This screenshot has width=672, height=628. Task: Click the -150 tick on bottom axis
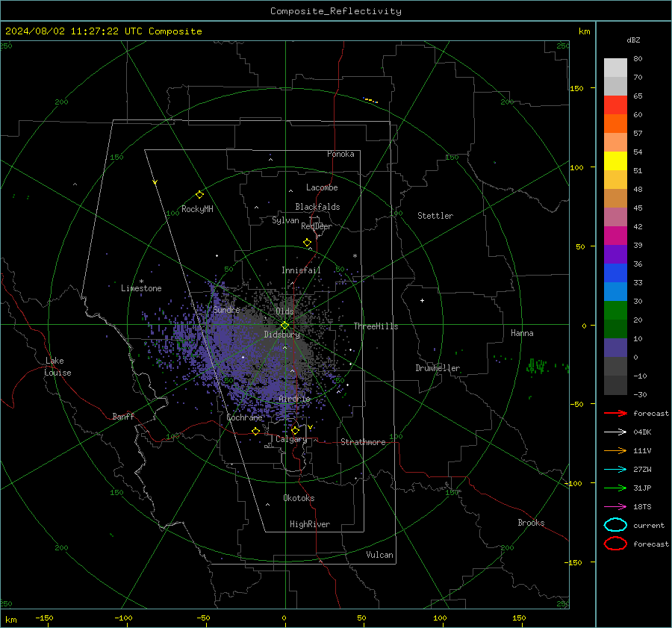(44, 618)
